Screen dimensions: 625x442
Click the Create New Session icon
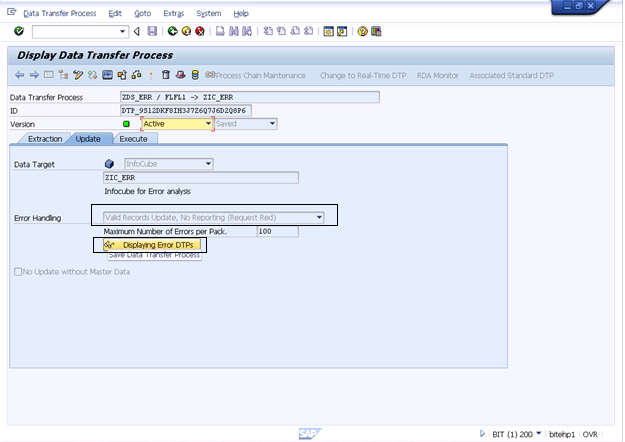(328, 31)
